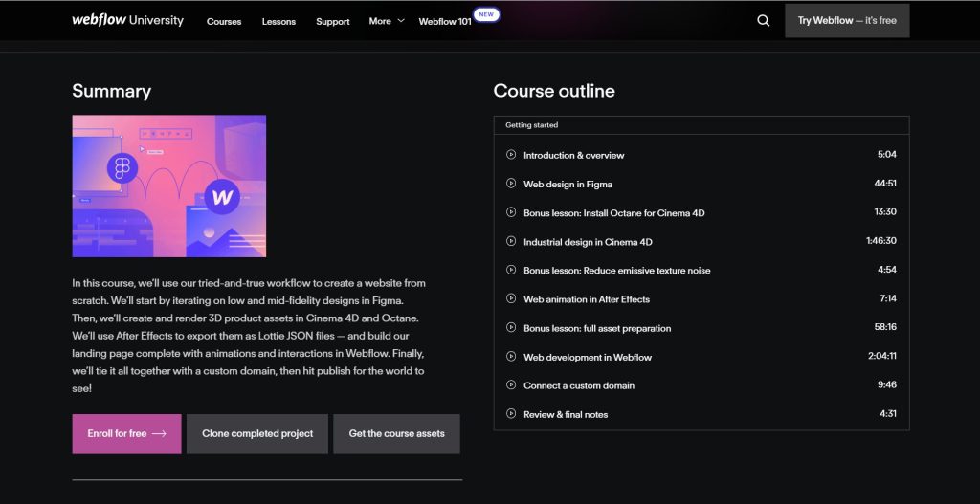Click Try Webflow — it's free button

coord(847,21)
